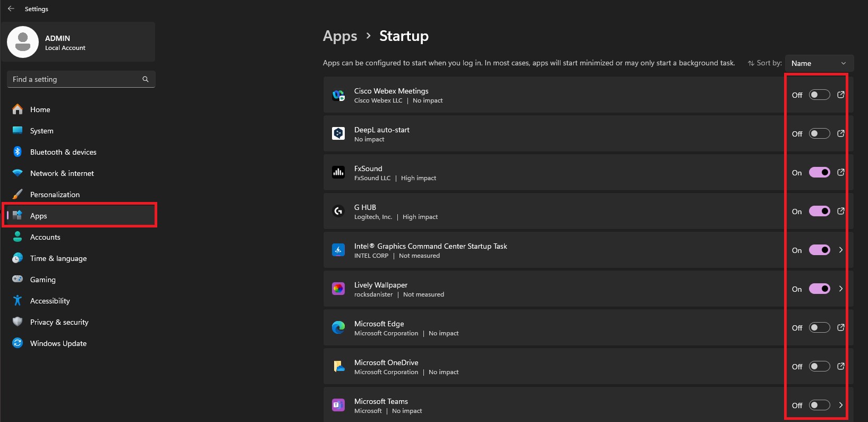
Task: Open Gaming settings
Action: (81, 280)
